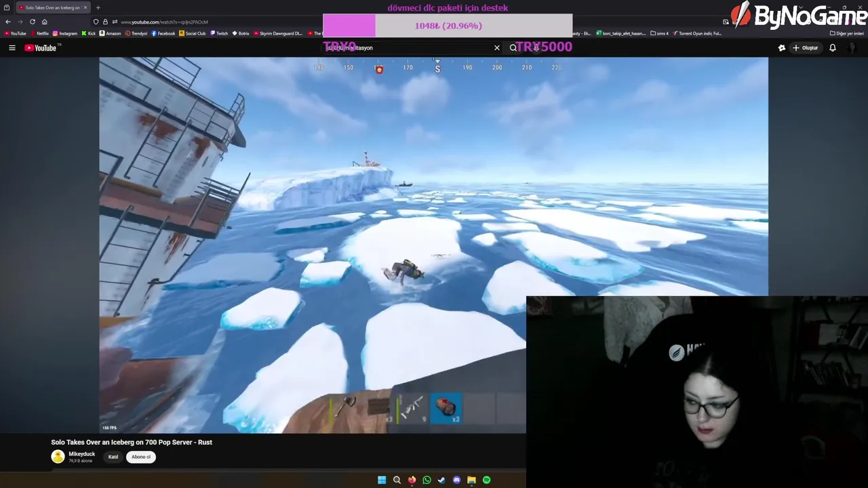Go forward with browser forward arrow
The width and height of the screenshot is (868, 488).
[20, 22]
